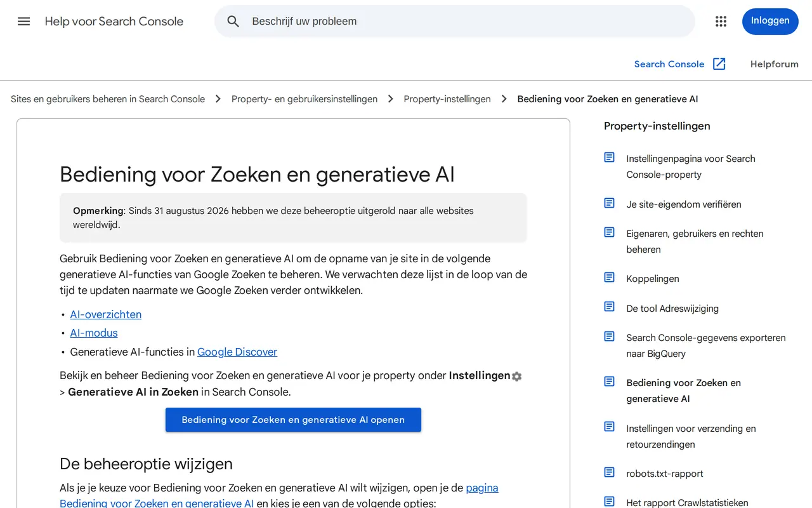
Task: Follow the AI-overzichten link
Action: click(x=106, y=314)
